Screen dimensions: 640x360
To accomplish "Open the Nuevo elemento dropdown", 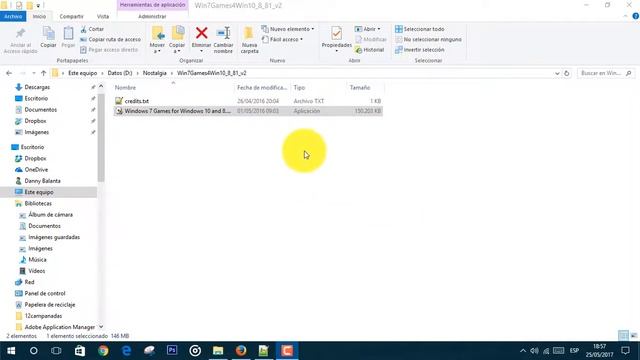I will (288, 29).
